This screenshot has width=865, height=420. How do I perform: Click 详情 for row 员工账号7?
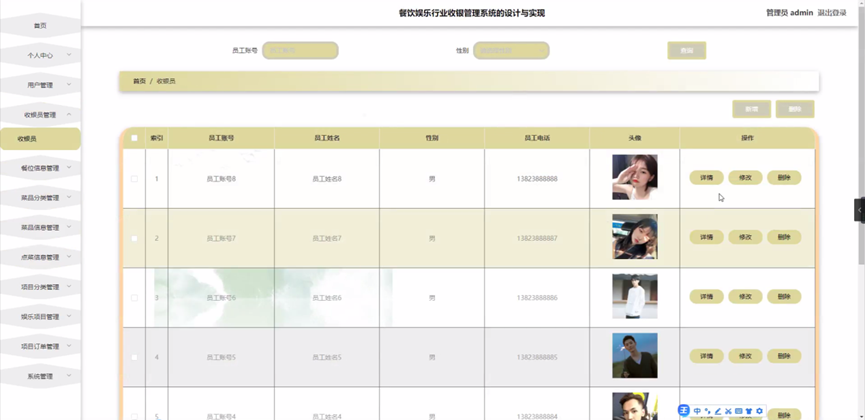(x=707, y=237)
